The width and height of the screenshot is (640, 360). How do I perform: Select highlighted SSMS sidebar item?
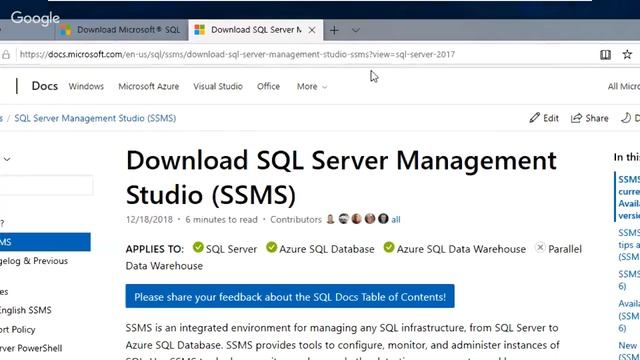45,242
